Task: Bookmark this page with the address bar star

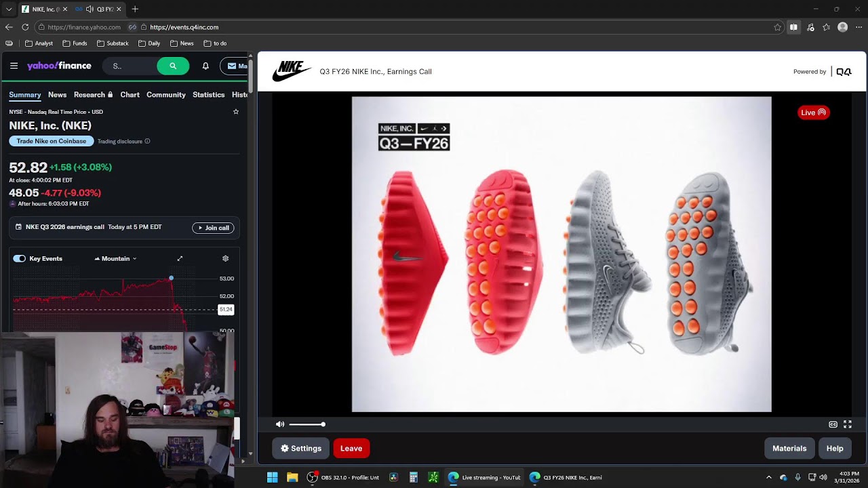Action: (x=777, y=27)
